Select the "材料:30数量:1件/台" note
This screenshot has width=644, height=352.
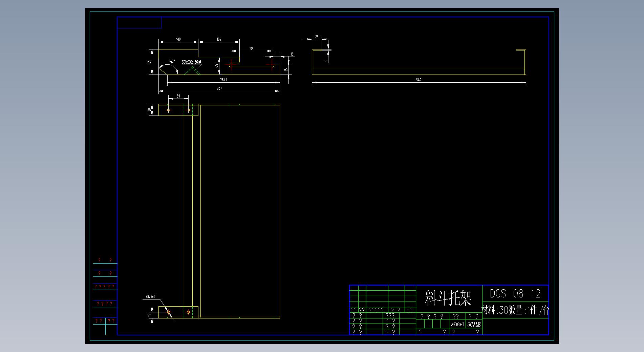515,310
